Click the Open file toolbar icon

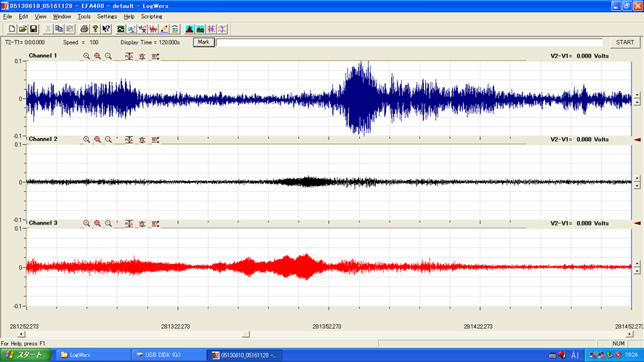23,29
